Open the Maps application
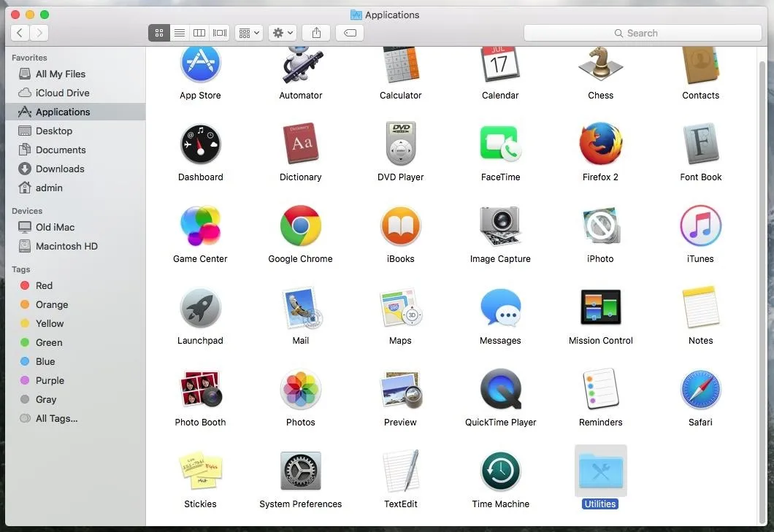Image resolution: width=774 pixels, height=532 pixels. pyautogui.click(x=401, y=307)
